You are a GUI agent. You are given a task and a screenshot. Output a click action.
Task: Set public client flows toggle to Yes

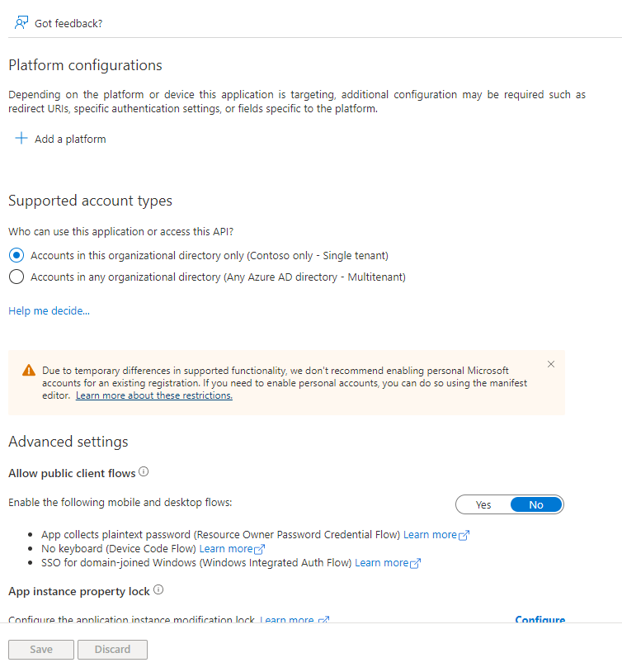[x=483, y=504]
